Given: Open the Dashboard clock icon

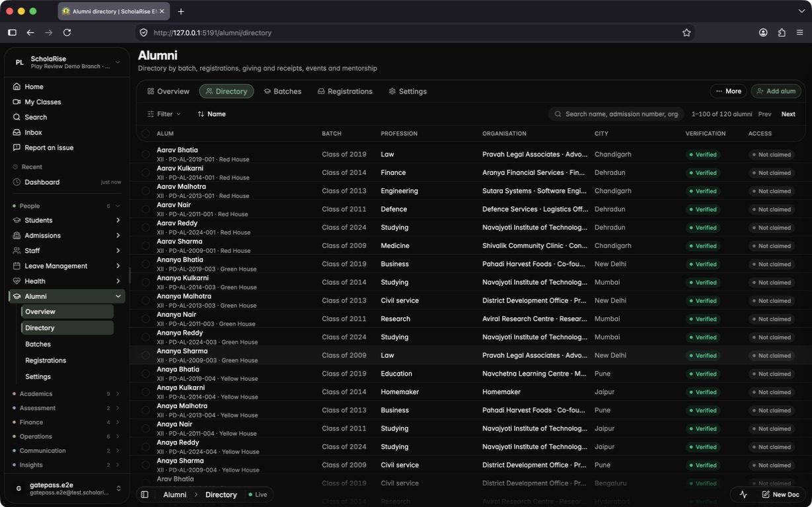Looking at the screenshot, I should pyautogui.click(x=17, y=182).
